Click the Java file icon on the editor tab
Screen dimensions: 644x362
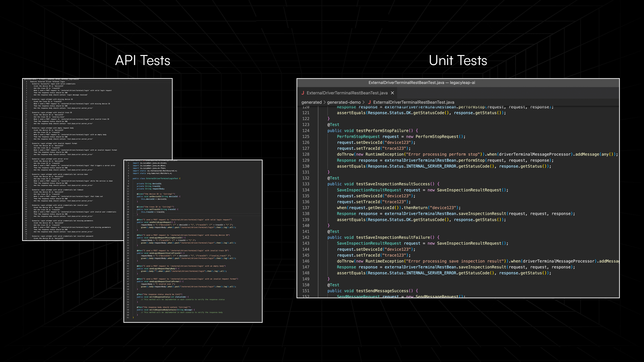(x=303, y=93)
